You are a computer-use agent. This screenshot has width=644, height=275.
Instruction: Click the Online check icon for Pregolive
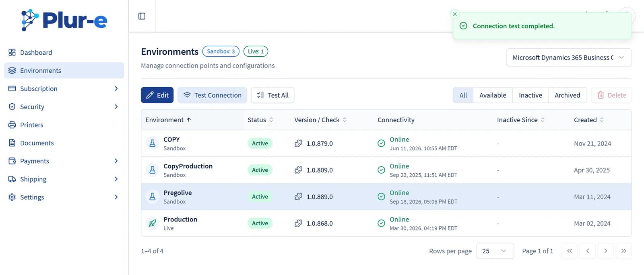[x=381, y=197]
